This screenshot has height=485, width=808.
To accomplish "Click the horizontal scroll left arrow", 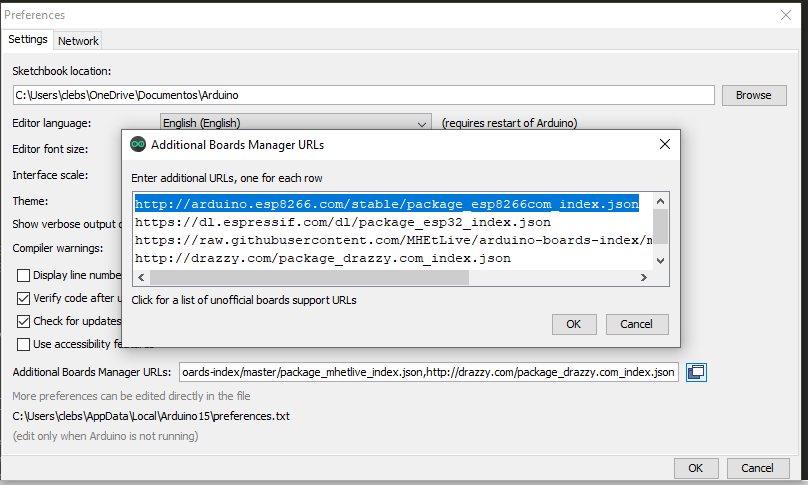I will click(x=141, y=277).
